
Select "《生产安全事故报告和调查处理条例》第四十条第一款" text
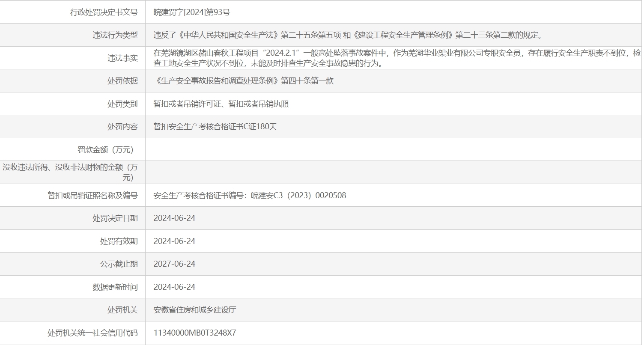[244, 81]
